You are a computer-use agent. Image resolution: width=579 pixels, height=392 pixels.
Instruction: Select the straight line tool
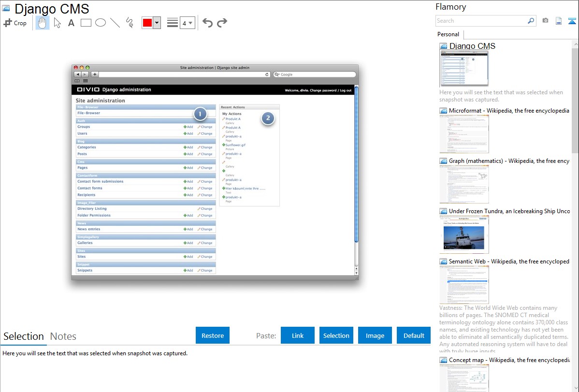click(x=115, y=23)
